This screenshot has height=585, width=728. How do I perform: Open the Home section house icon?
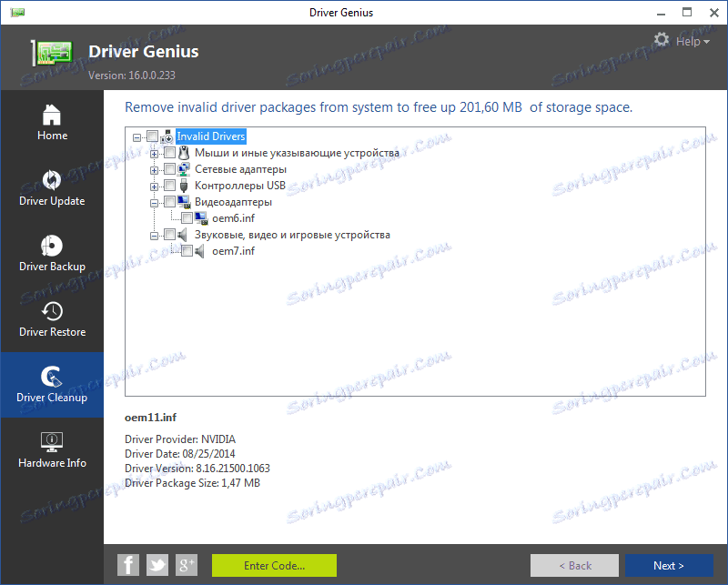52,115
